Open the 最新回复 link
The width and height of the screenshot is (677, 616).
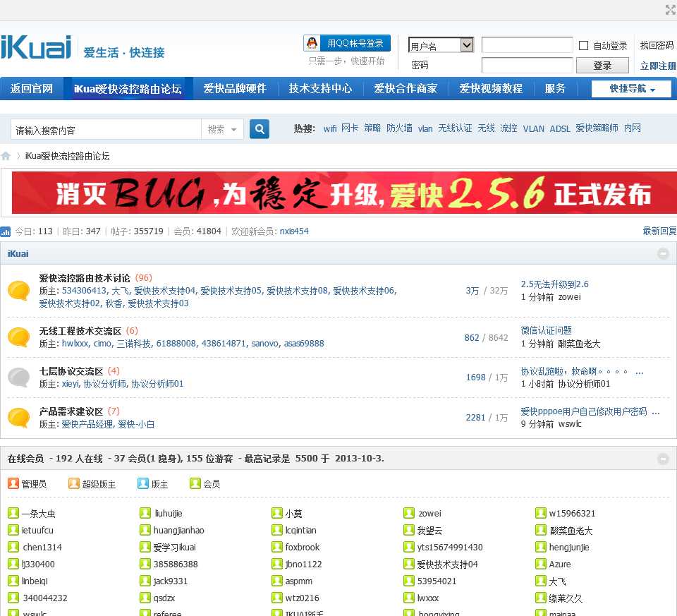[x=659, y=231]
